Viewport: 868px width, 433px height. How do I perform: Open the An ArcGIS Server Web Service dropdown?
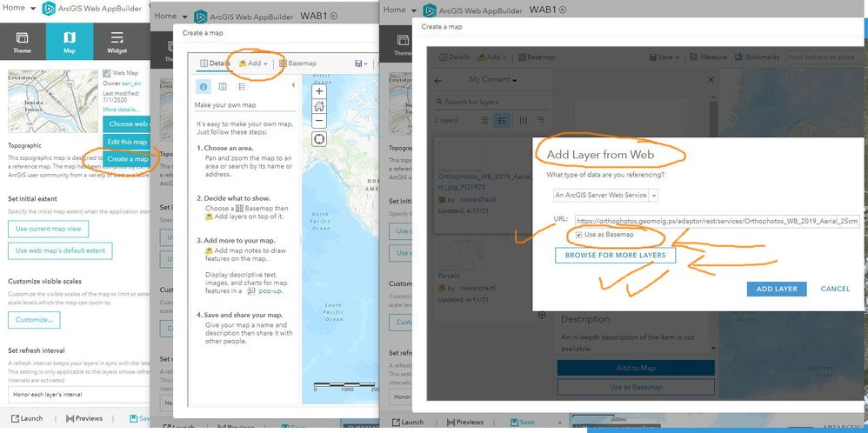[605, 195]
